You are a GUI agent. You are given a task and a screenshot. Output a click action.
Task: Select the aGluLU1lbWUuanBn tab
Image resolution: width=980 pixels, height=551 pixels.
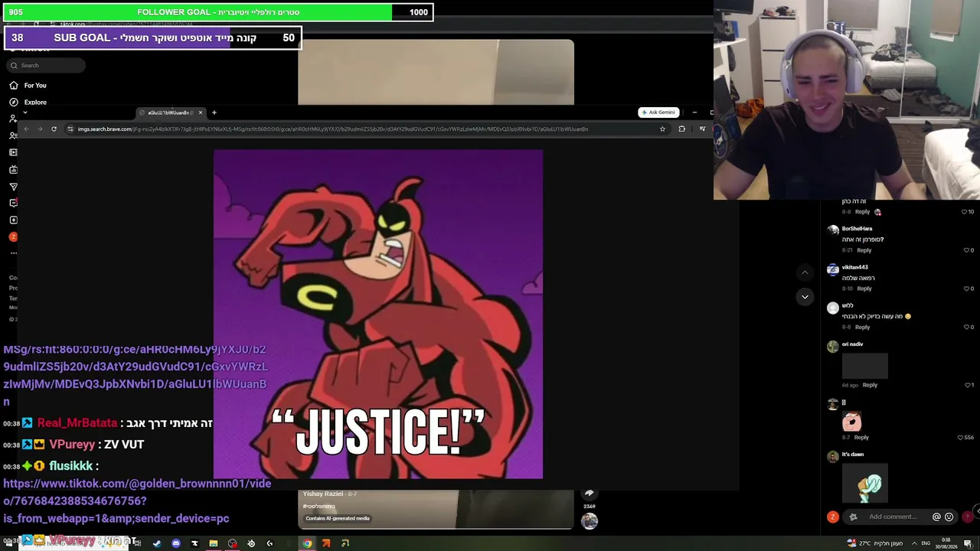click(x=169, y=112)
